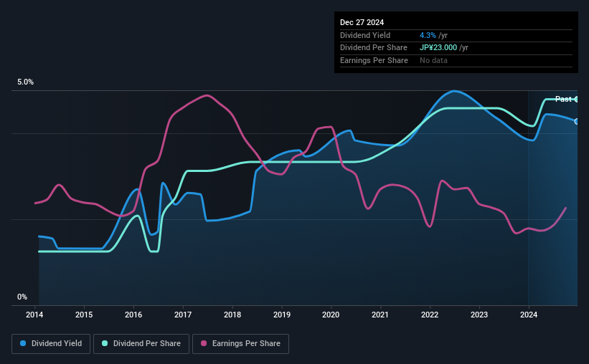Click the blue Dividend Yield legend dot

pos(23,343)
